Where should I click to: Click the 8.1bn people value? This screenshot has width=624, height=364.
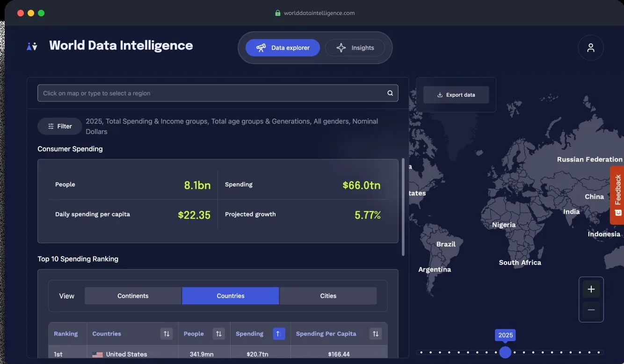tap(197, 185)
